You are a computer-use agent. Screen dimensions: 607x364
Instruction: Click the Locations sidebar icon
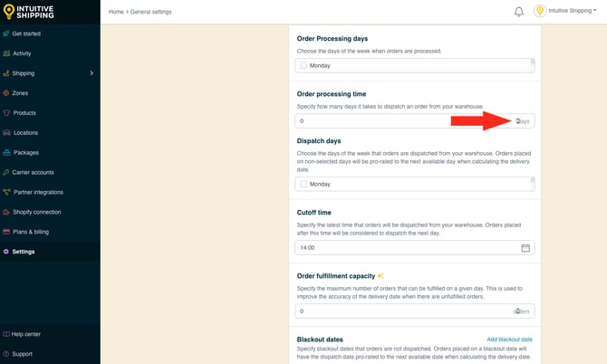click(6, 132)
